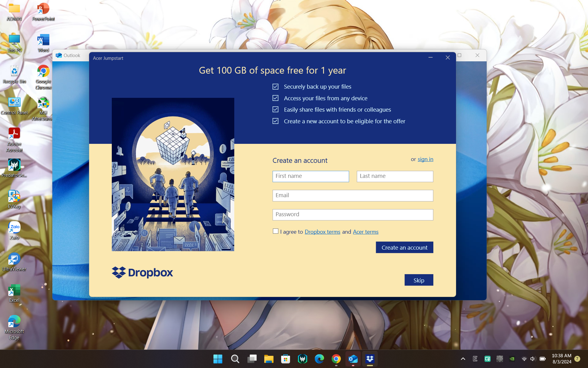Open Adobe Acrobat desktop shortcut
The width and height of the screenshot is (588, 368).
(x=14, y=140)
